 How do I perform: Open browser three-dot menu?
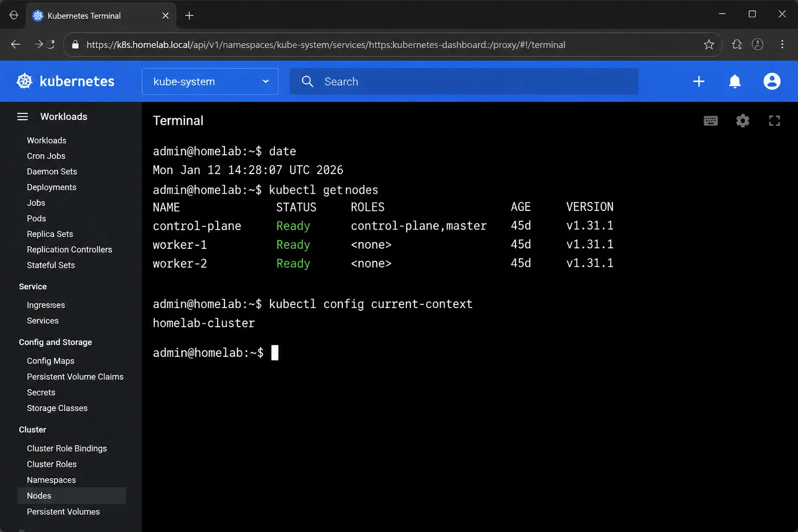point(782,45)
